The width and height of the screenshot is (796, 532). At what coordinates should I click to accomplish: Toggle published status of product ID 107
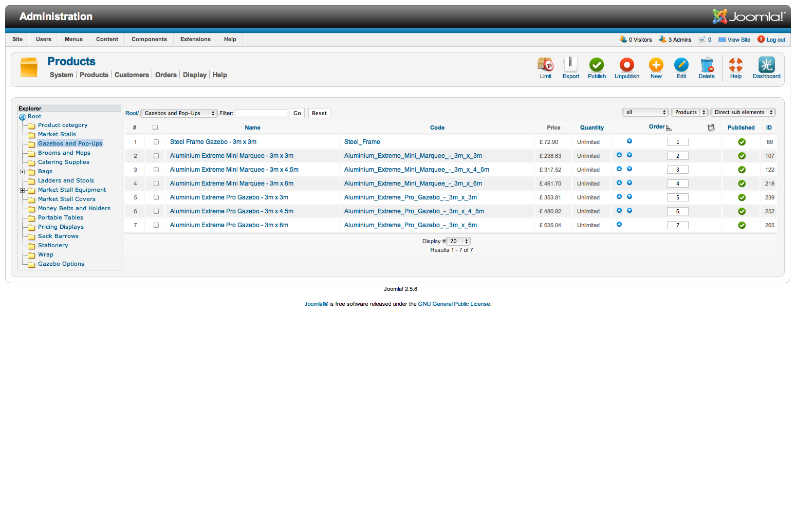(x=742, y=156)
